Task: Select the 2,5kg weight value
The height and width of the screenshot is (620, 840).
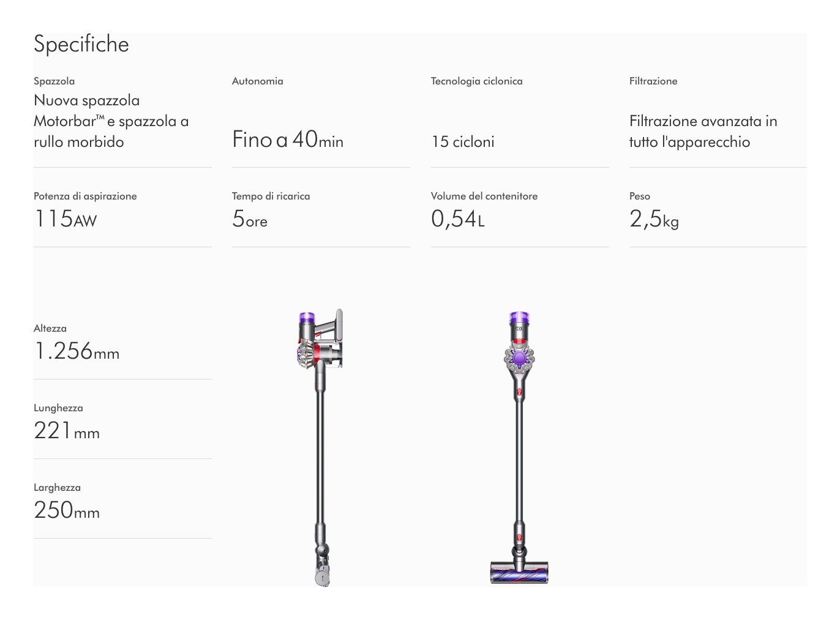Action: 654,219
